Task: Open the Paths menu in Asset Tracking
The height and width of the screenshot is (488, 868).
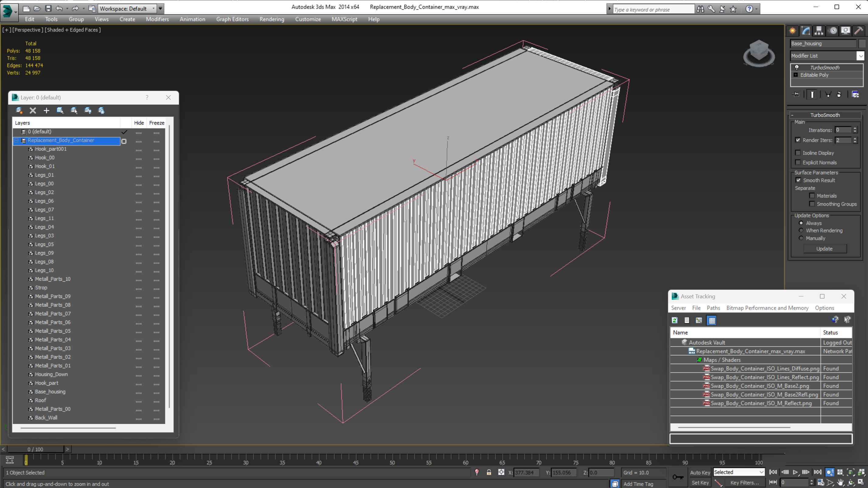Action: (x=713, y=308)
